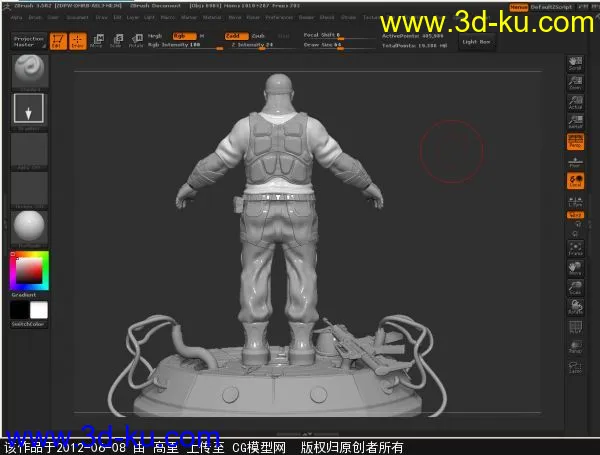
Task: Open the Document menu
Action: (x=77, y=18)
